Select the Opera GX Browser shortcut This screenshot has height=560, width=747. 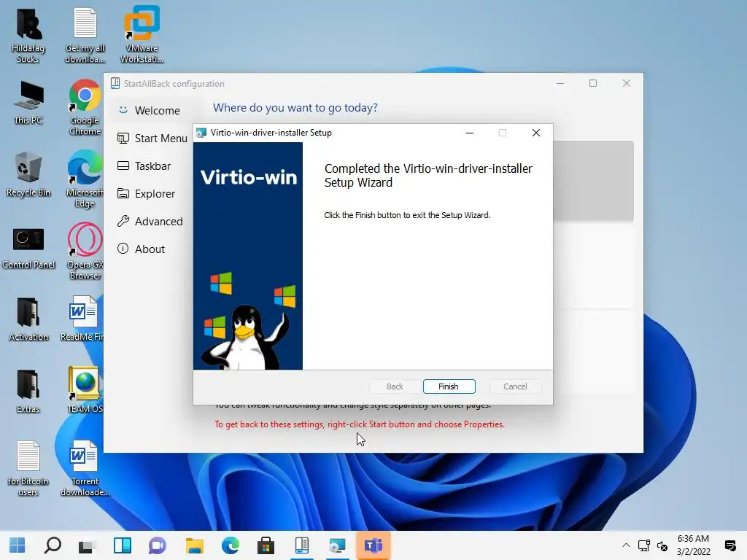pos(85,252)
